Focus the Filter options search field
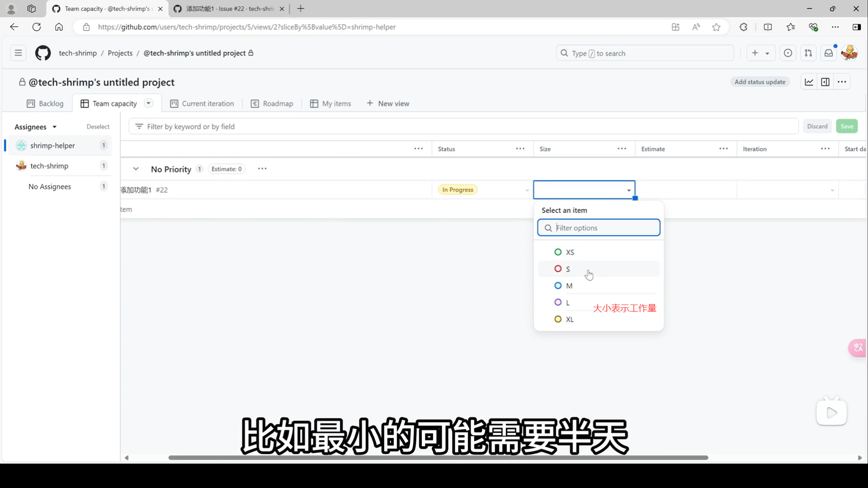The image size is (868, 488). point(604,228)
